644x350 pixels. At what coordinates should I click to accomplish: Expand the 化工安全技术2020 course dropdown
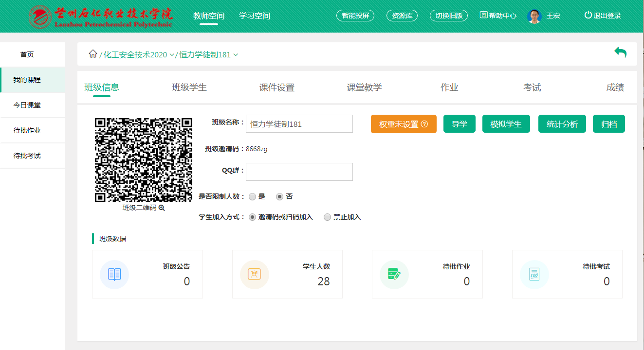(171, 55)
